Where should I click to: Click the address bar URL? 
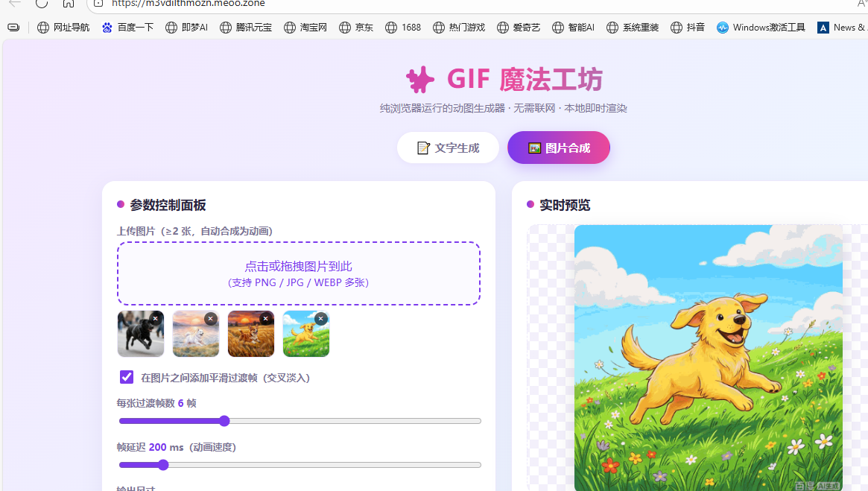pos(189,3)
